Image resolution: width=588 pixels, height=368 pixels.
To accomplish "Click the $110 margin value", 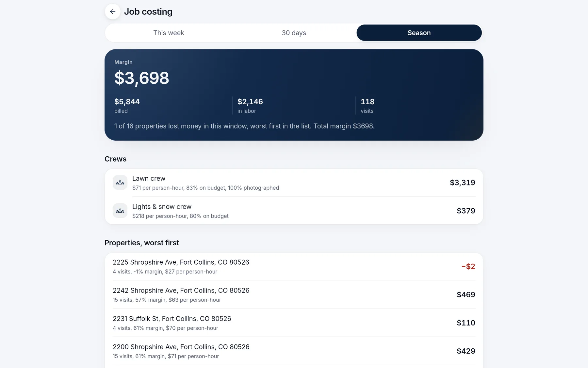I will point(466,323).
